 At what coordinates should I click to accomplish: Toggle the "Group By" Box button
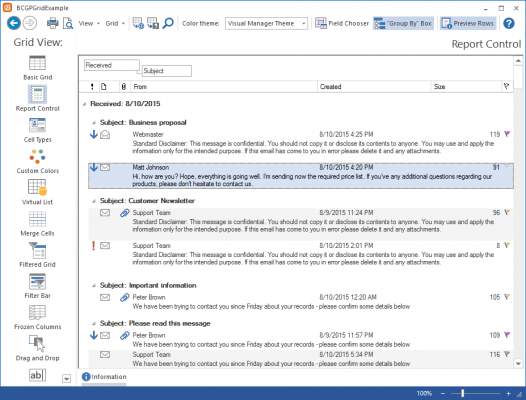tap(403, 23)
